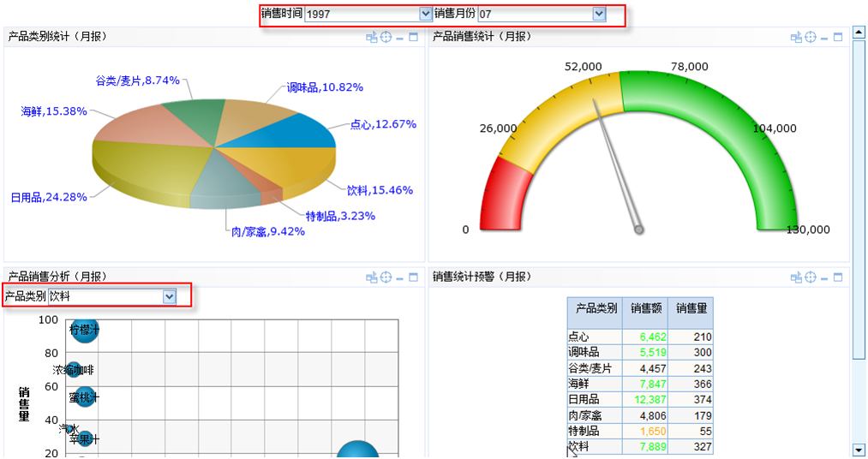Click pie label 特制品,3.23%
The width and height of the screenshot is (868, 459).
pyautogui.click(x=340, y=217)
